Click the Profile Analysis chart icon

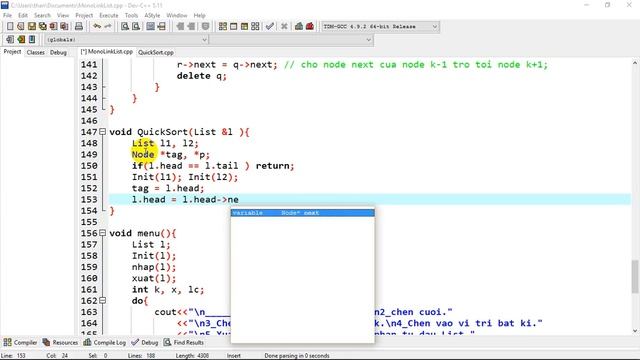(299, 27)
